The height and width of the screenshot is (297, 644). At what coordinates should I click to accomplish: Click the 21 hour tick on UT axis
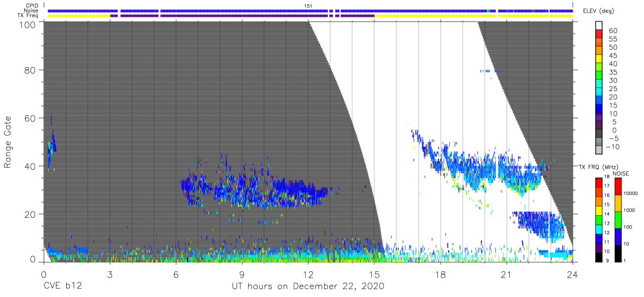[507, 274]
